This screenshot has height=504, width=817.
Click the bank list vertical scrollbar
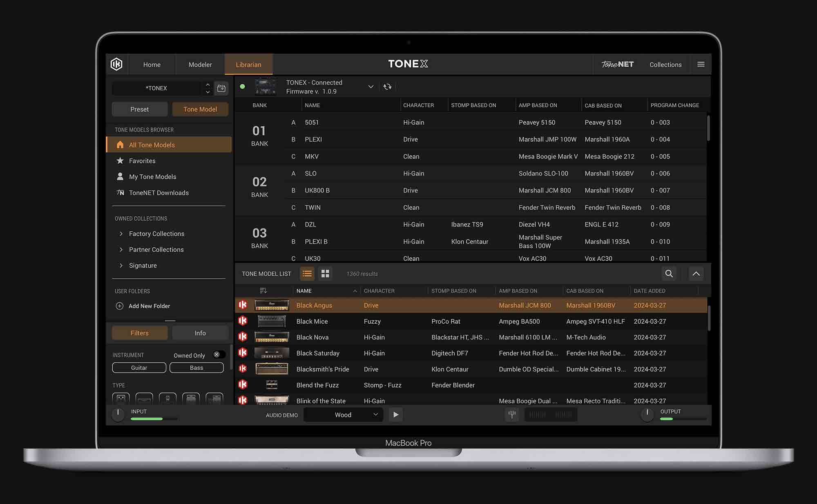708,129
